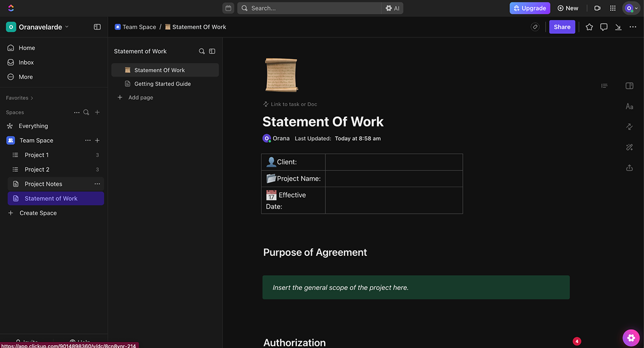Go to Team Space via the breadcrumb
The image size is (644, 348).
[138, 26]
